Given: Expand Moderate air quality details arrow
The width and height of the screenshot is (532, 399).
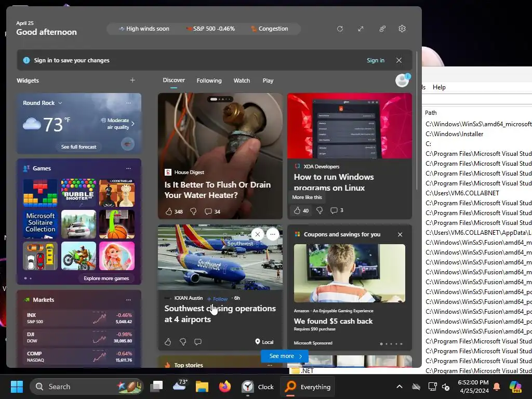Looking at the screenshot, I should coord(132,124).
